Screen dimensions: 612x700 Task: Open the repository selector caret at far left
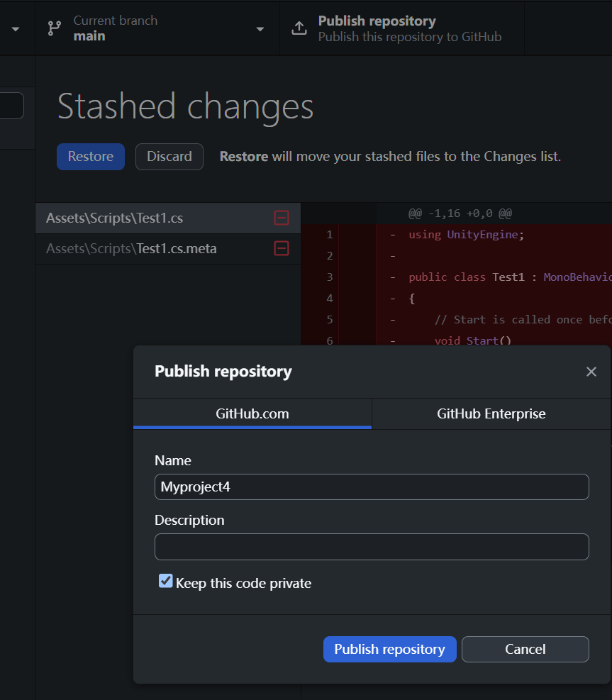point(15,29)
